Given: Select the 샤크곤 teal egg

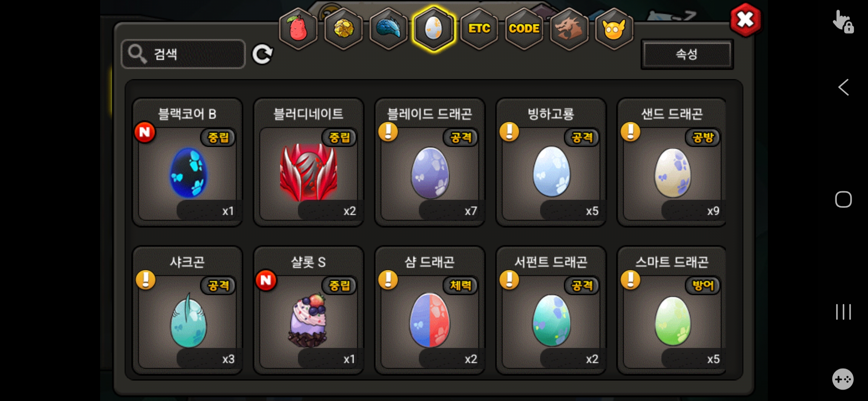Looking at the screenshot, I should click(188, 310).
